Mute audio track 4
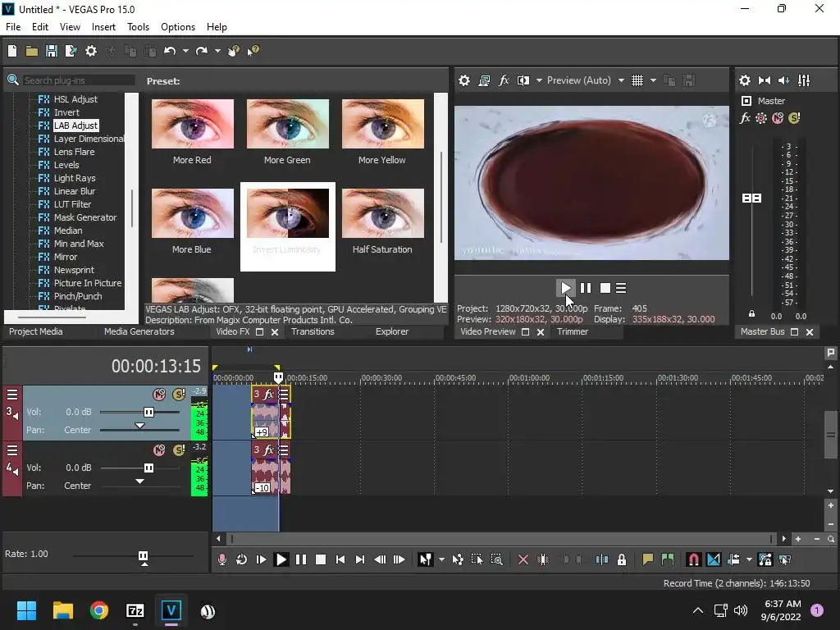Image resolution: width=840 pixels, height=630 pixels. tap(159, 450)
